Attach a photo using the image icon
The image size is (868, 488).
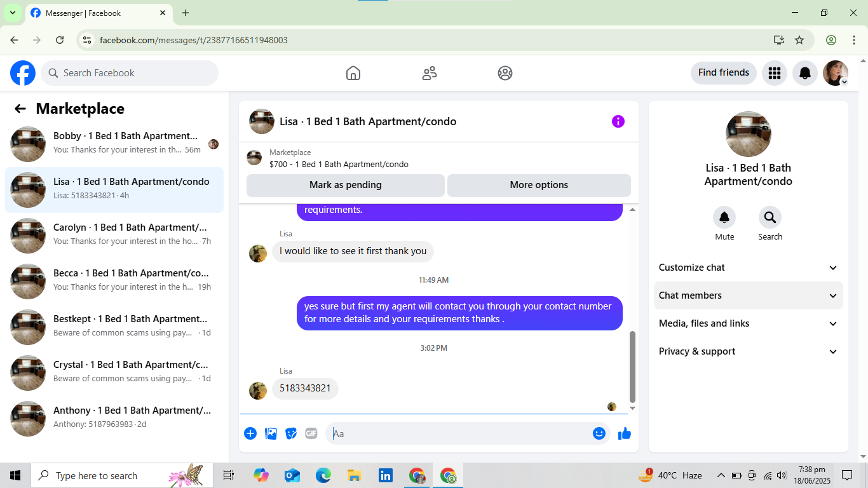click(x=271, y=433)
